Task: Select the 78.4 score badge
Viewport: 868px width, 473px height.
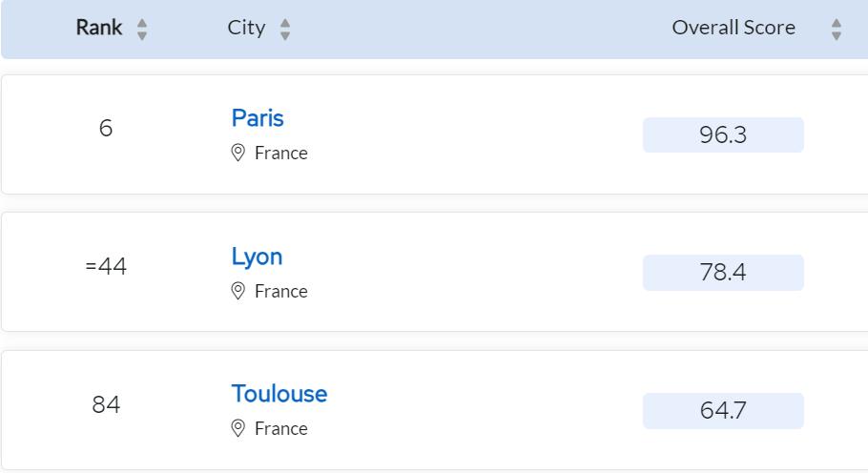Action: [x=723, y=273]
